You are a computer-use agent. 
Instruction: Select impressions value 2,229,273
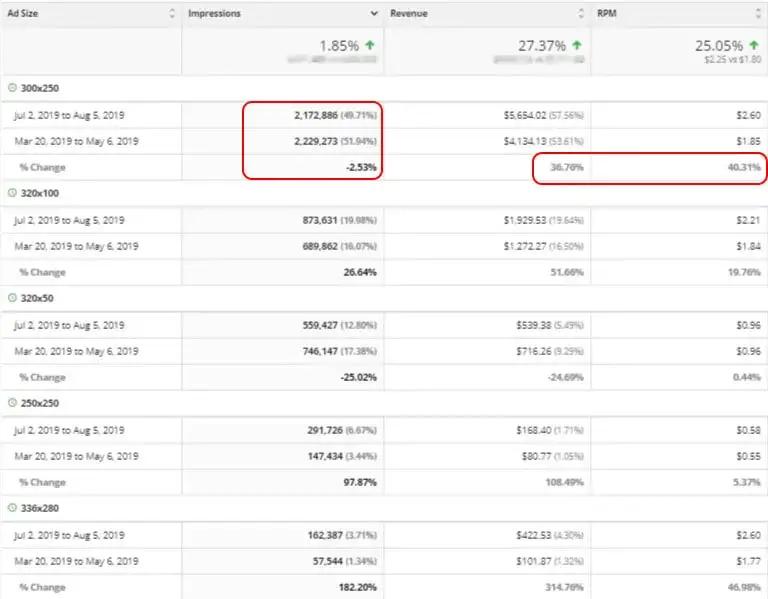tap(316, 141)
